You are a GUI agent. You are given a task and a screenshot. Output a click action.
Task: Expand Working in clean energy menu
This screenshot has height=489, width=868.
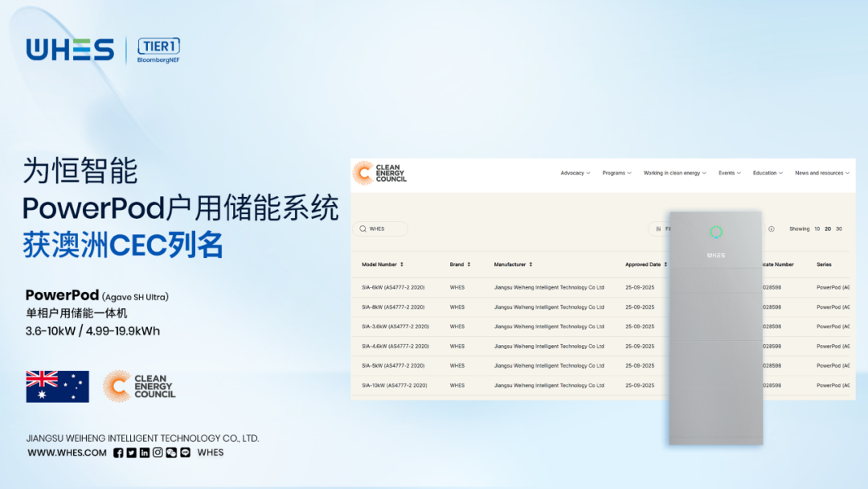click(x=675, y=173)
